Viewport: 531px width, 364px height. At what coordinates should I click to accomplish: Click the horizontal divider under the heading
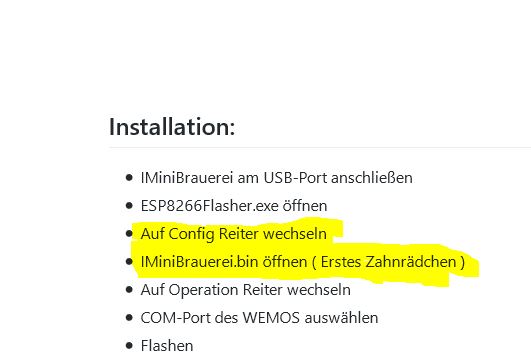[x=320, y=148]
